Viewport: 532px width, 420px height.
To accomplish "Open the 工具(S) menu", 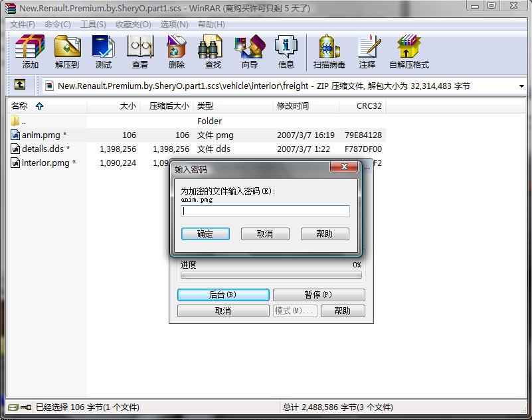I will click(93, 25).
